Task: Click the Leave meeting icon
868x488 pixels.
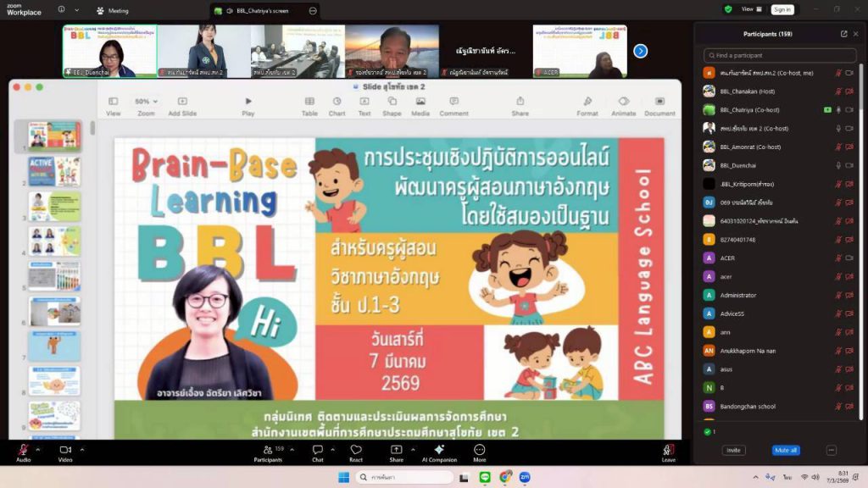Action: coord(668,450)
